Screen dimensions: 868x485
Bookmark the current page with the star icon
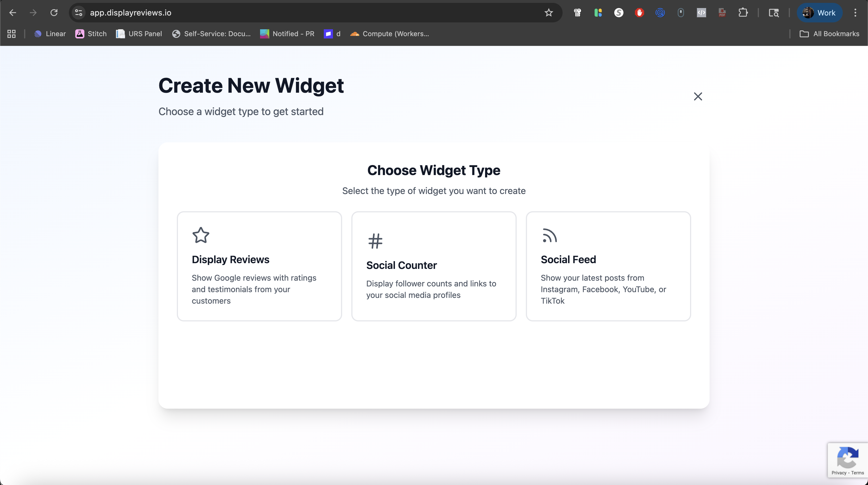(x=549, y=12)
